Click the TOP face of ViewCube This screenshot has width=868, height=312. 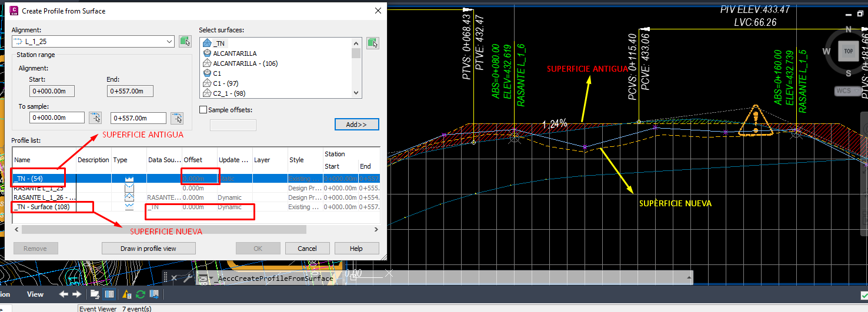pyautogui.click(x=848, y=51)
